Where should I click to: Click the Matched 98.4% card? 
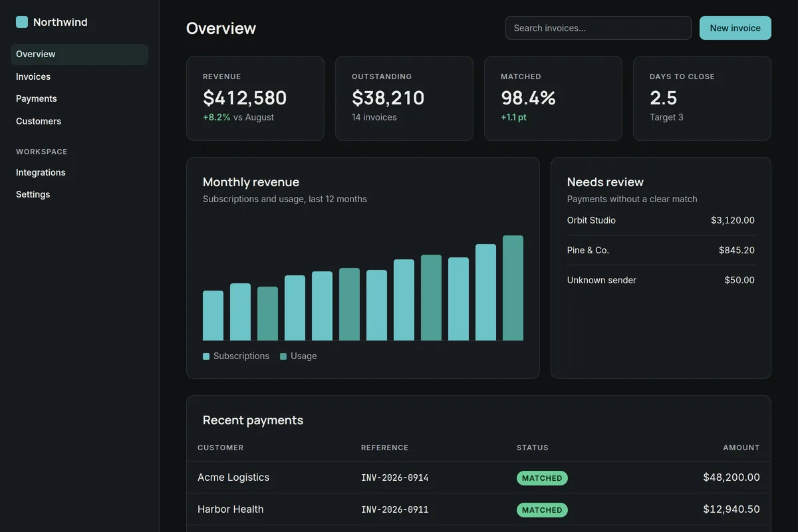tap(553, 98)
